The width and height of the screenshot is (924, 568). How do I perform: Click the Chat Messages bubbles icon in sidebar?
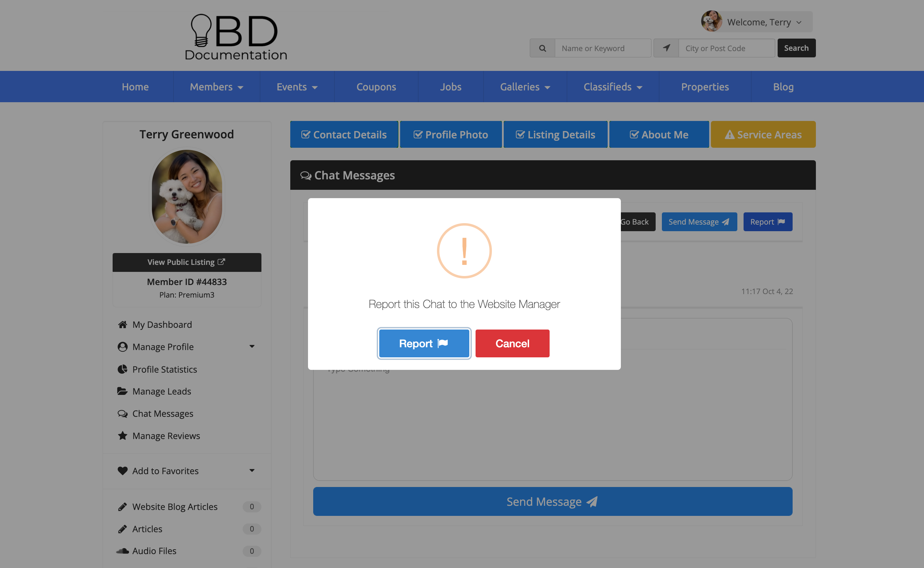(122, 413)
